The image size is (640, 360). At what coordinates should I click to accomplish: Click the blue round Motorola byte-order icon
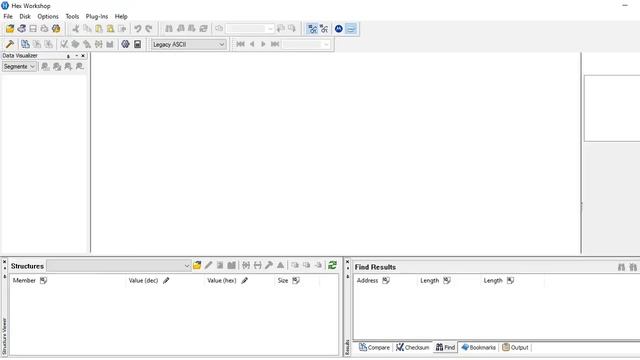(339, 29)
